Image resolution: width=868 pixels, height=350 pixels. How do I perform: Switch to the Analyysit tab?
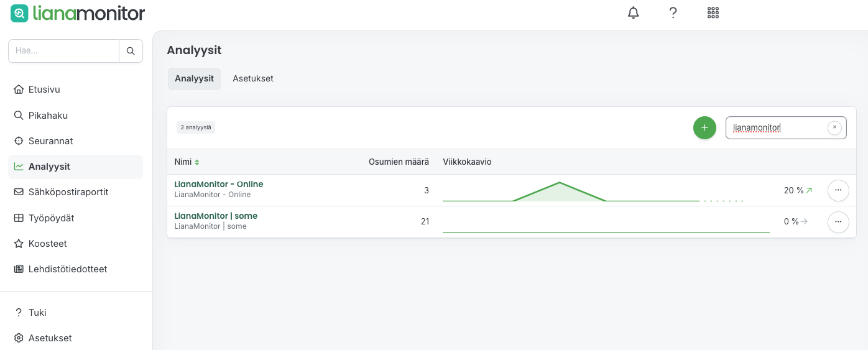click(x=194, y=79)
